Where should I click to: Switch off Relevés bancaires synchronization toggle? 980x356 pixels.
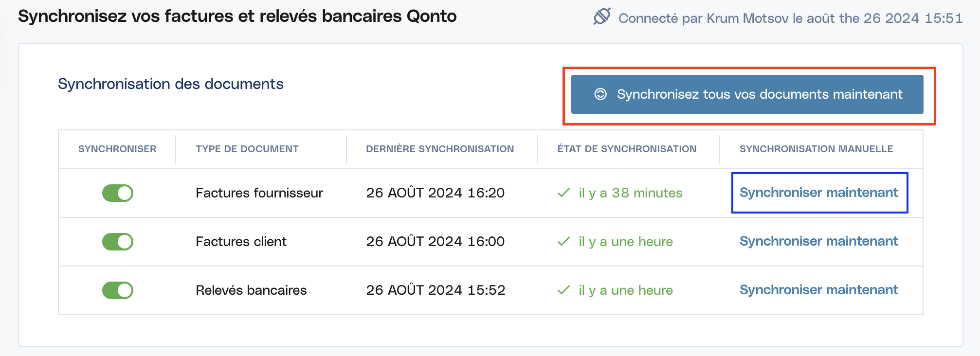coord(118,290)
